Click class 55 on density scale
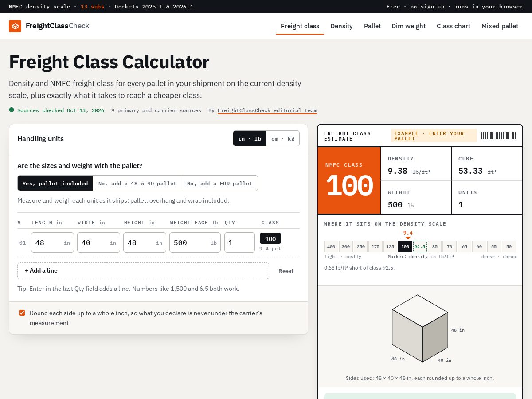The width and height of the screenshot is (532, 399). point(494,246)
